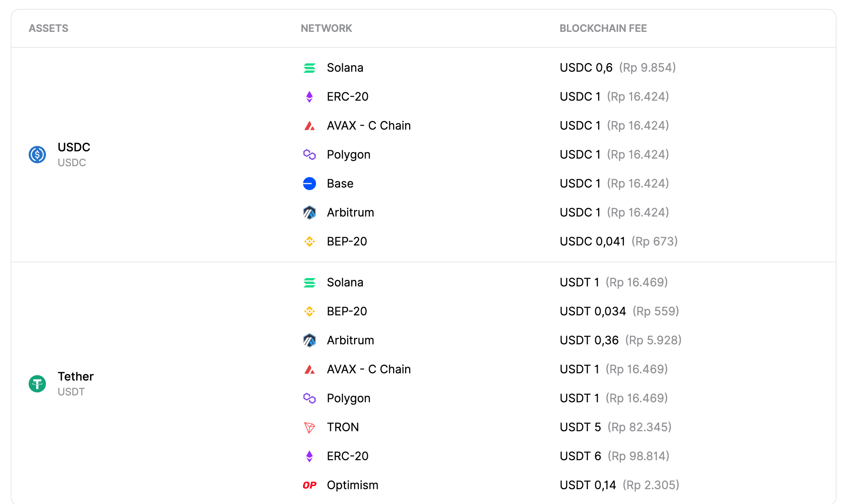Click the Base network label
Viewport: 845px width, 504px height.
coord(340,184)
